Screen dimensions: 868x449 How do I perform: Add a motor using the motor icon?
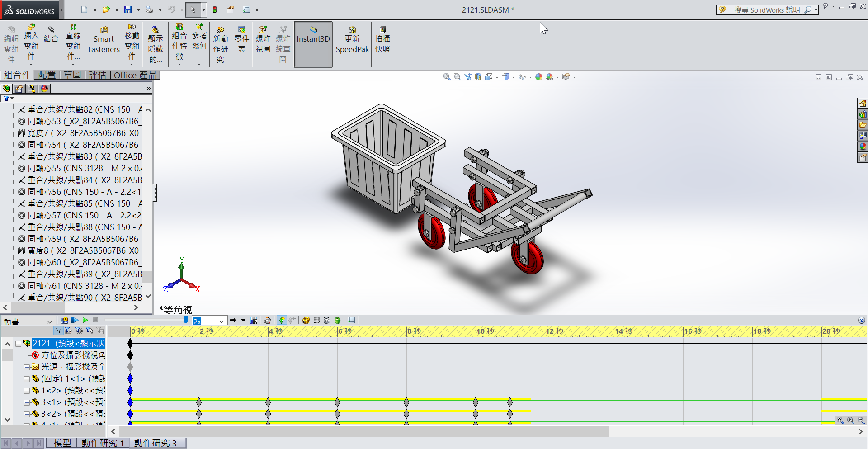(306, 320)
